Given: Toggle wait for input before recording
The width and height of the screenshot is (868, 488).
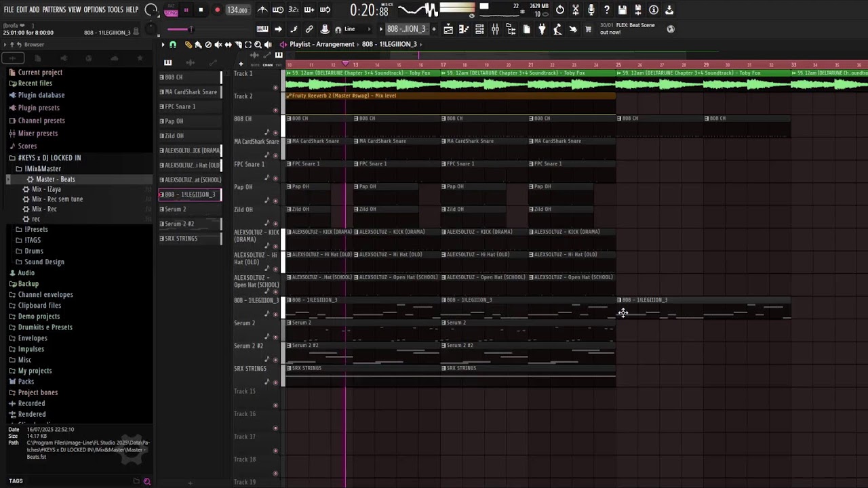Looking at the screenshot, I should [x=278, y=9].
